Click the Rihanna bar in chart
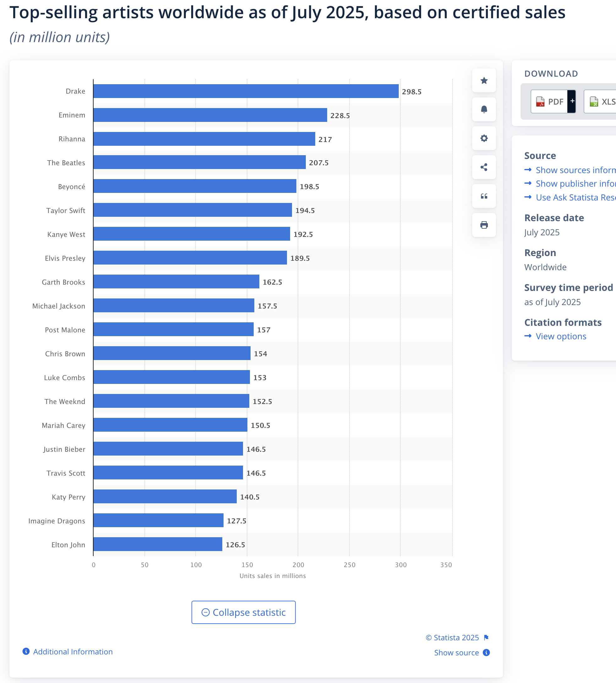Viewport: 616px width, 683px height. [204, 139]
